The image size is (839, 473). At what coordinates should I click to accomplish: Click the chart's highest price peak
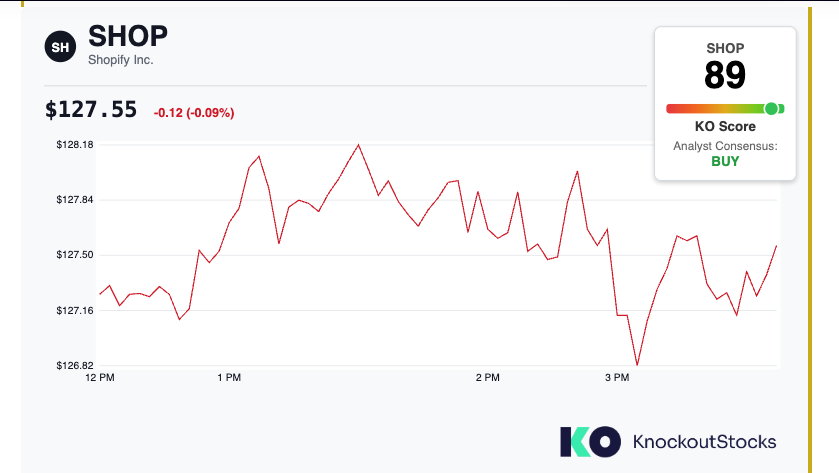[x=359, y=144]
